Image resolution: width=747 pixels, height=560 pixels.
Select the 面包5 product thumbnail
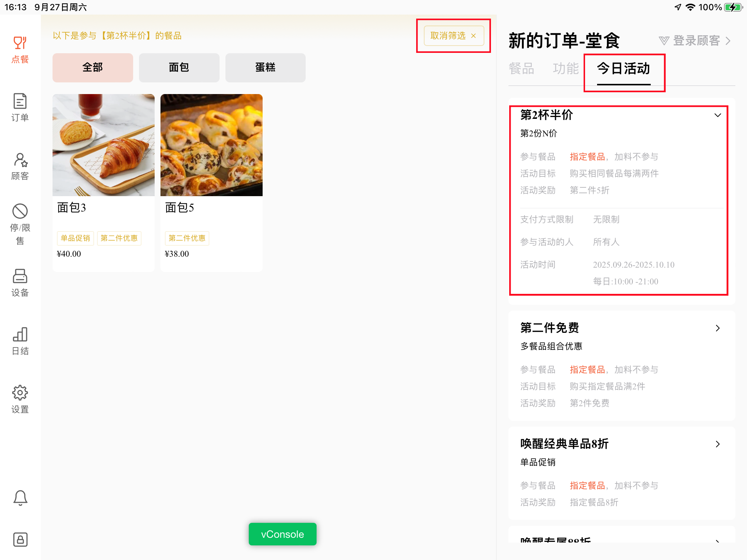(x=212, y=145)
